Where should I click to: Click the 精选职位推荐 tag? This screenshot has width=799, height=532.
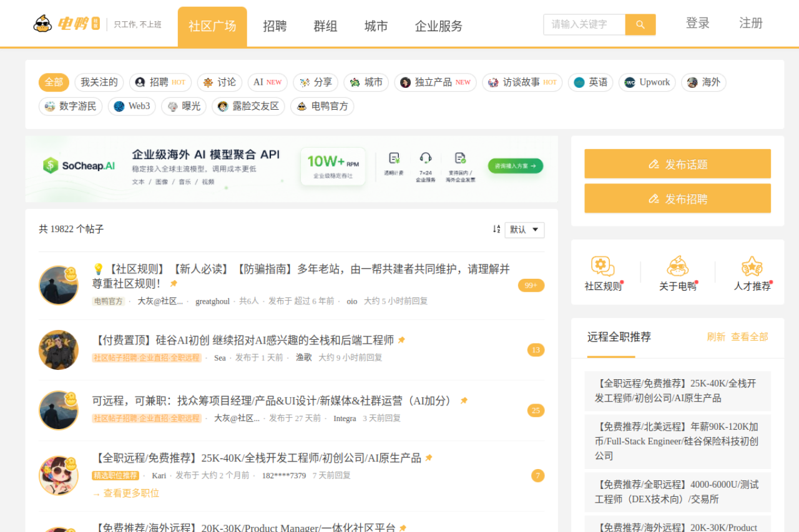tap(115, 475)
